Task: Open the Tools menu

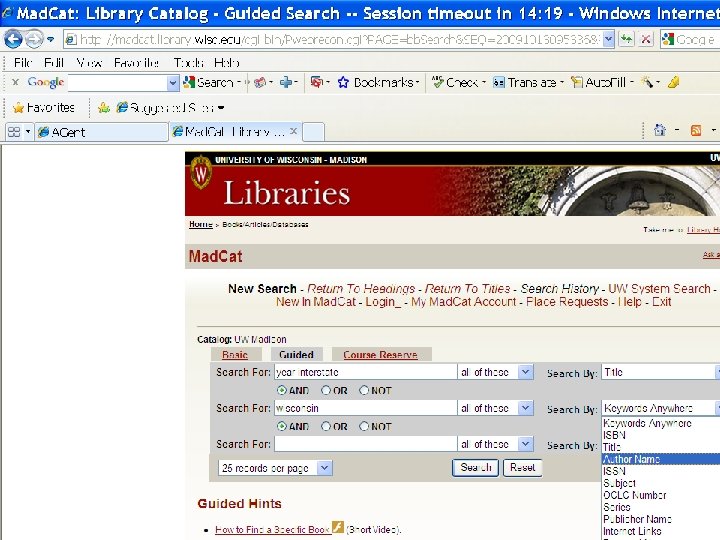Action: click(x=188, y=62)
